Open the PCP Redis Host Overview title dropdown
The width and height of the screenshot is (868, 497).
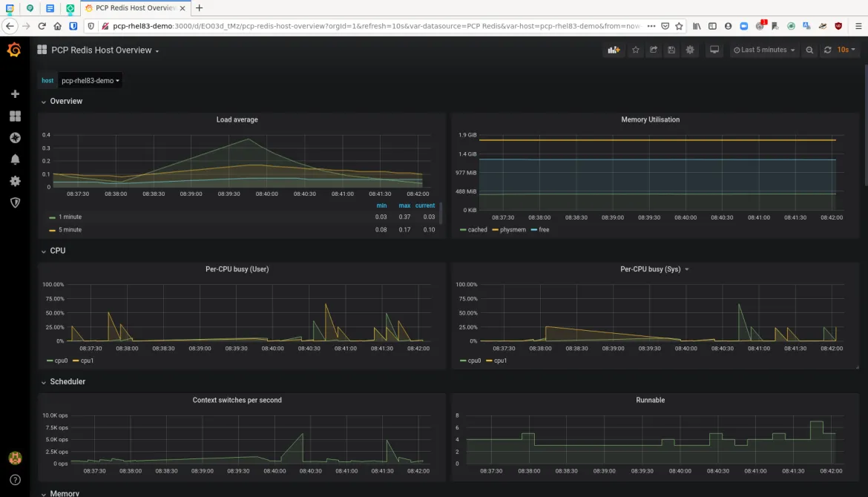[x=105, y=50]
